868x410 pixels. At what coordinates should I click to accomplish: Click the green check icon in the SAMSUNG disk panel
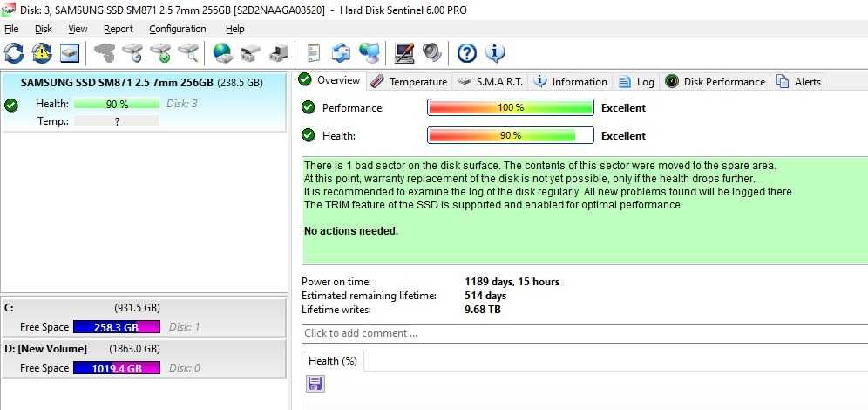tap(10, 105)
